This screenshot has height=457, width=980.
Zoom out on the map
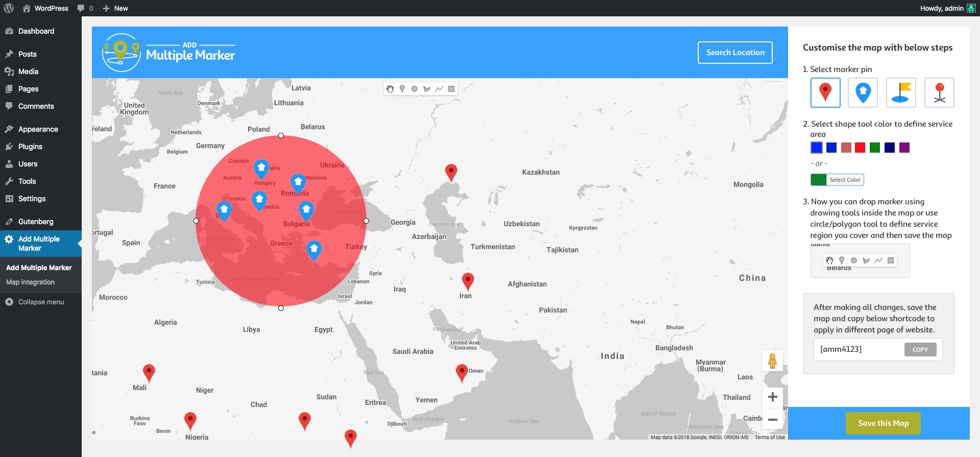(773, 420)
